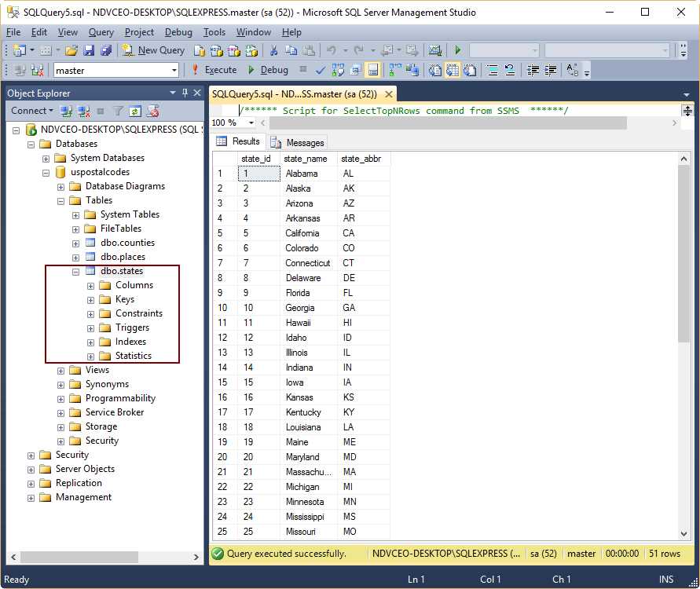Close the SQLQuery5.sql tab
Image resolution: width=700 pixels, height=589 pixels.
[389, 94]
